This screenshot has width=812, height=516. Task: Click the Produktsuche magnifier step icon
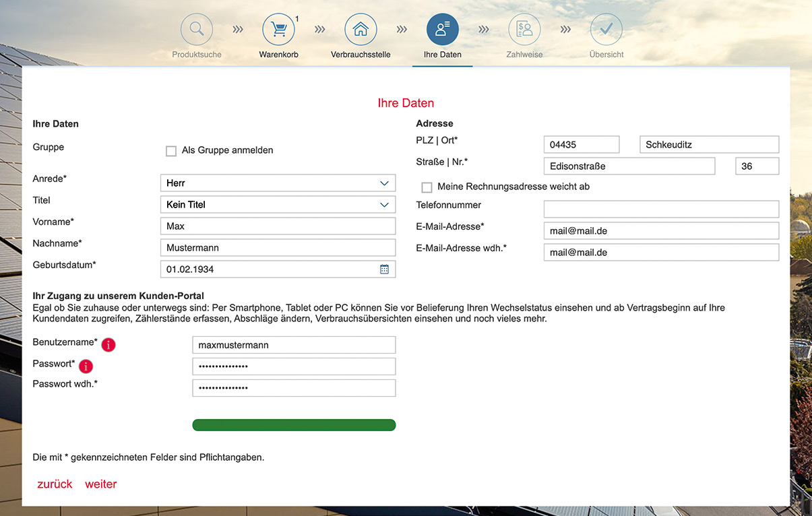196,30
